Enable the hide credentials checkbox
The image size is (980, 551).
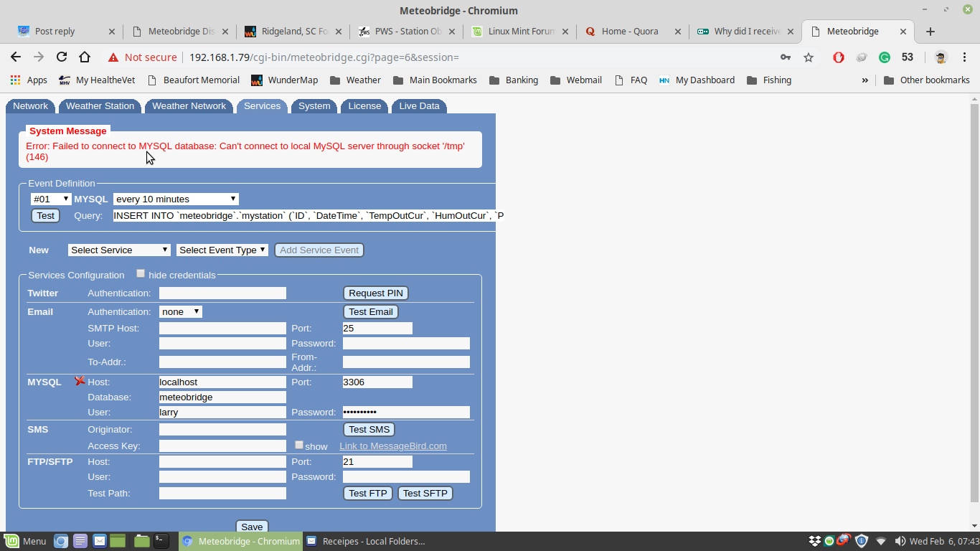coord(141,273)
